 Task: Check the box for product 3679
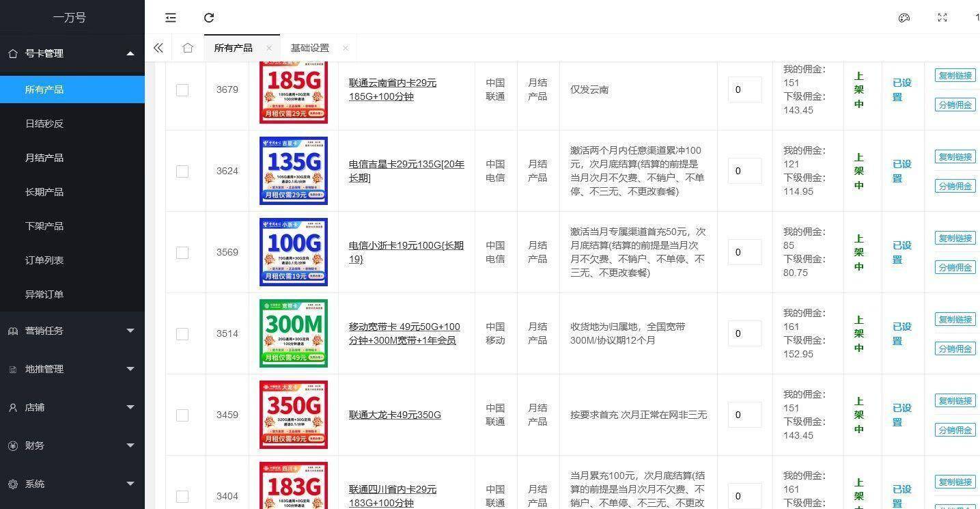click(182, 90)
